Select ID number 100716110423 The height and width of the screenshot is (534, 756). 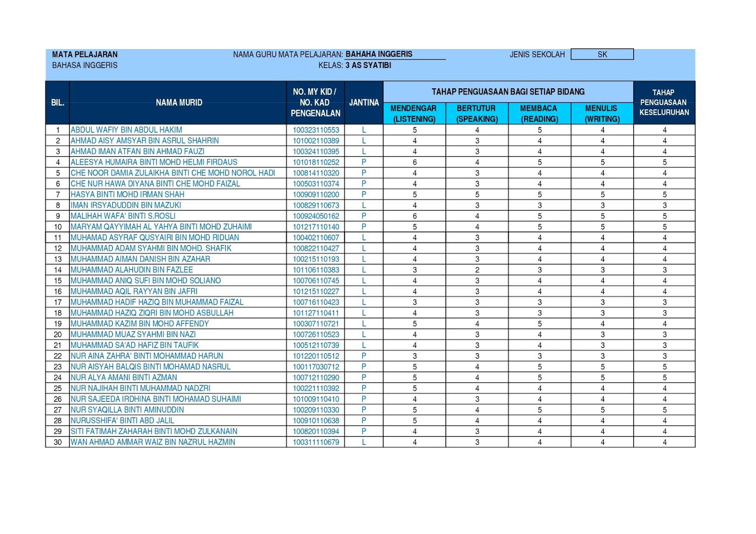pyautogui.click(x=316, y=302)
